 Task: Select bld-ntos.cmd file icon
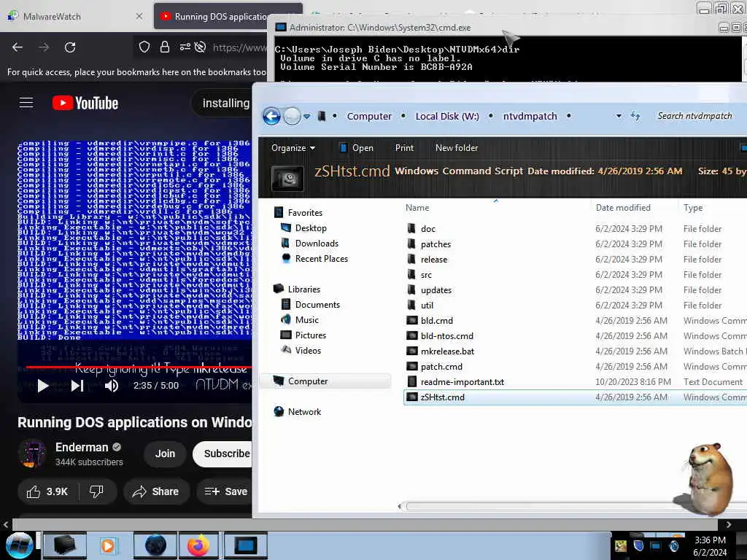point(411,335)
